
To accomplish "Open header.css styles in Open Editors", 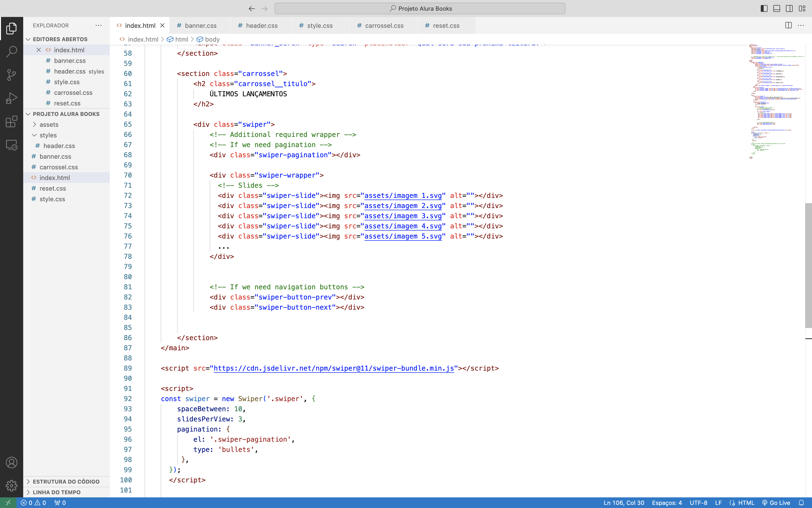I will click(66, 72).
